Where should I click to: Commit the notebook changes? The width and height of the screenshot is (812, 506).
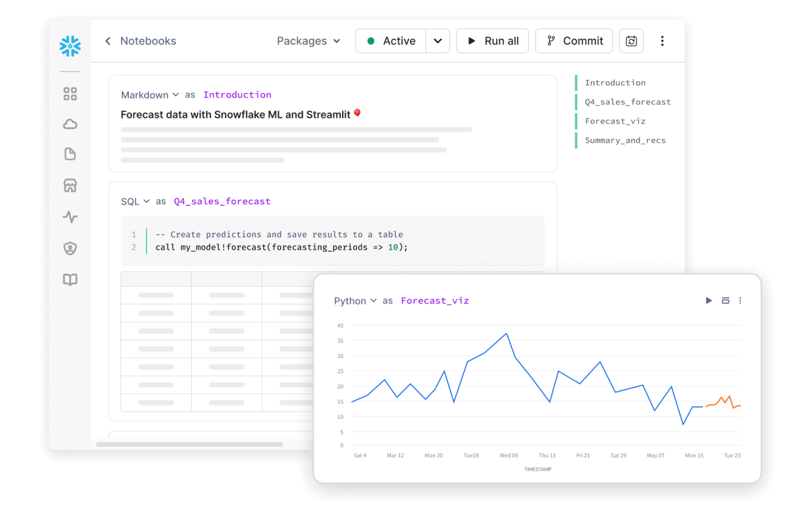574,41
